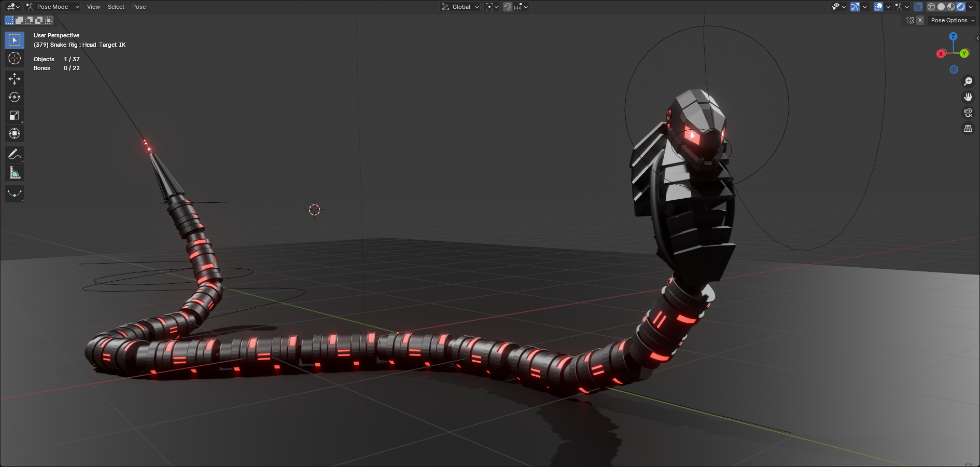Select the Scale tool

coord(14,115)
